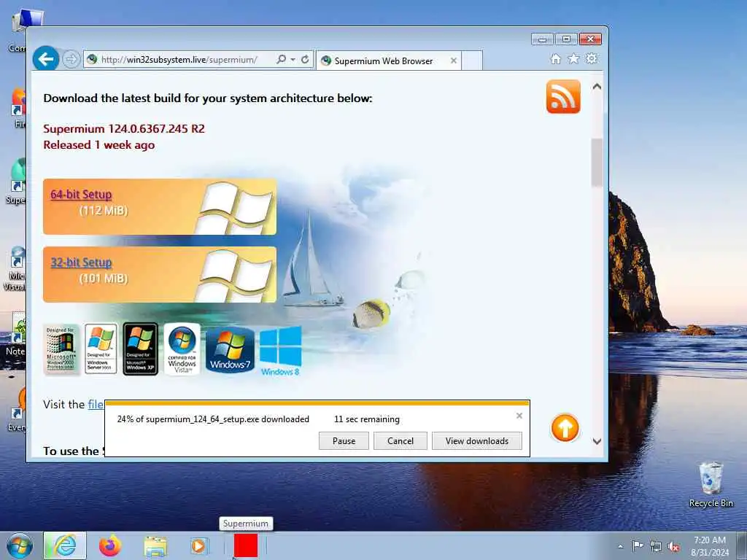Click the blue Back arrow button

click(46, 59)
